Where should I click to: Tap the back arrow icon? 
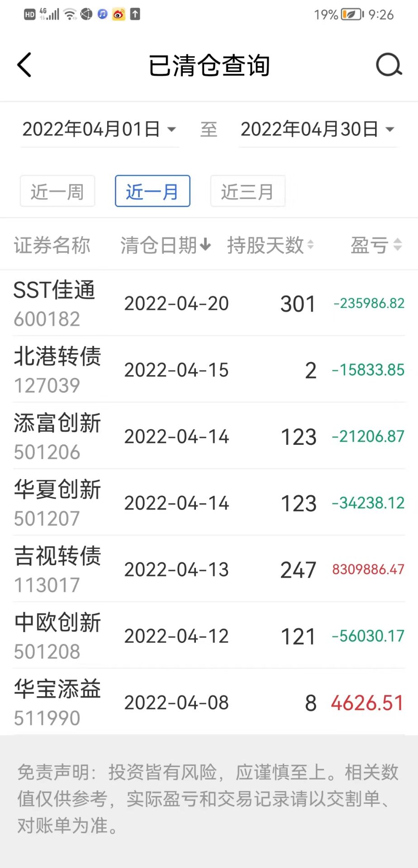[24, 65]
